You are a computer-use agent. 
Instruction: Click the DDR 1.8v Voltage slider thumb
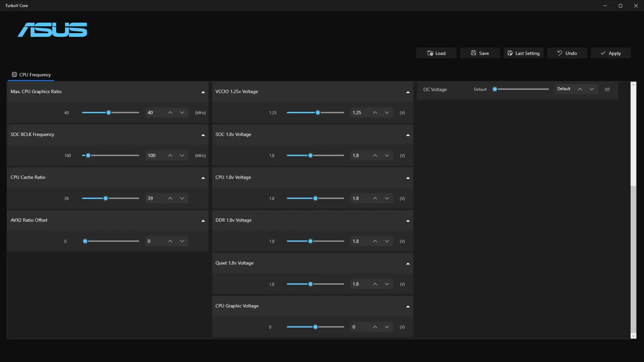pos(310,241)
